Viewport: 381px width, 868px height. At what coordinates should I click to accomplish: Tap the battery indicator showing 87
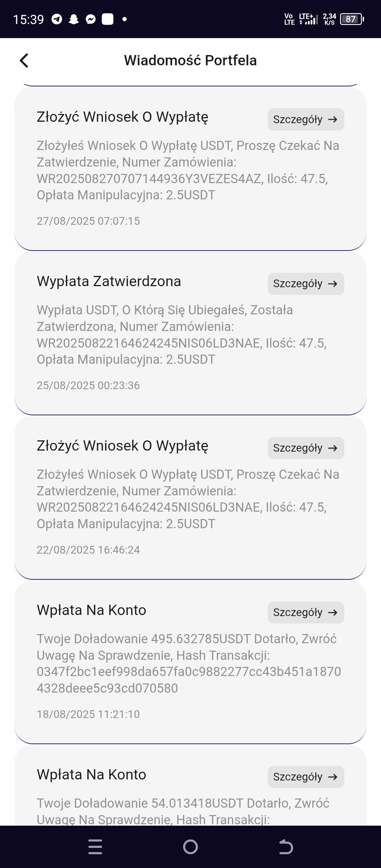click(x=352, y=19)
